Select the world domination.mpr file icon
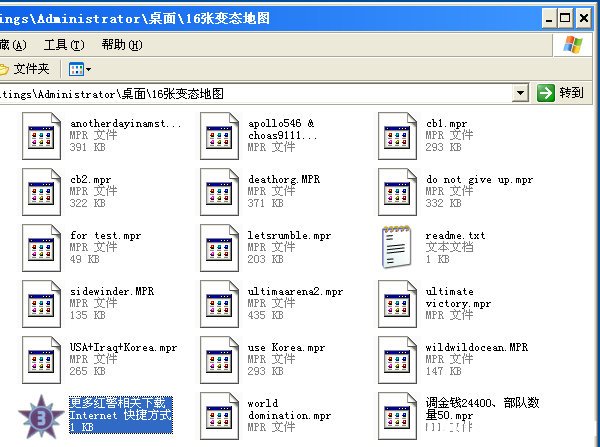Screen dimensions: 600x447 coord(219,416)
